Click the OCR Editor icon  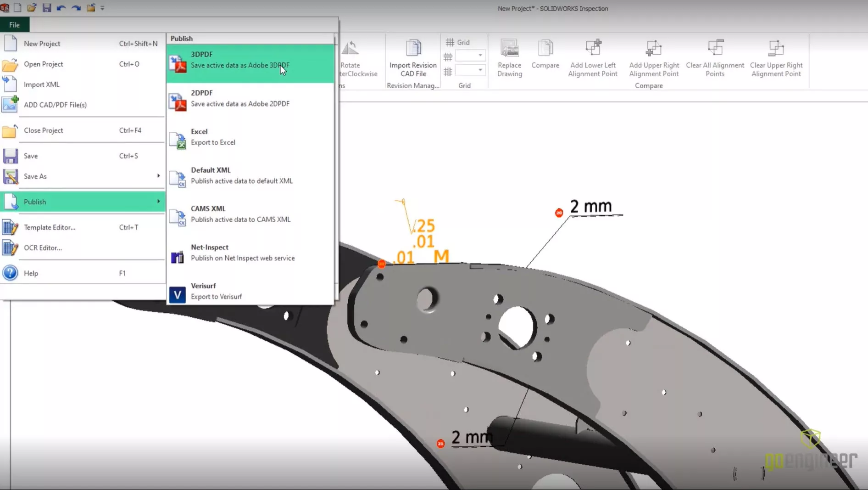click(10, 248)
